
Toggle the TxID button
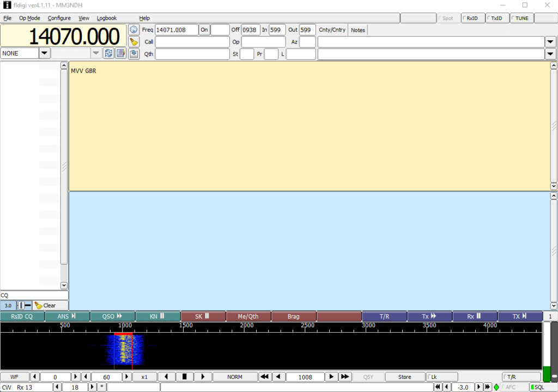coord(498,18)
